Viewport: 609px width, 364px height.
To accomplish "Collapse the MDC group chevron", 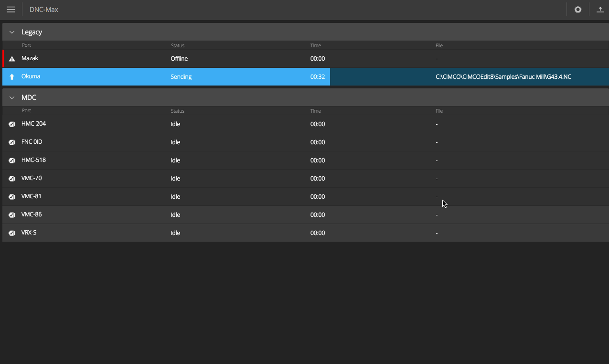I will pos(12,98).
